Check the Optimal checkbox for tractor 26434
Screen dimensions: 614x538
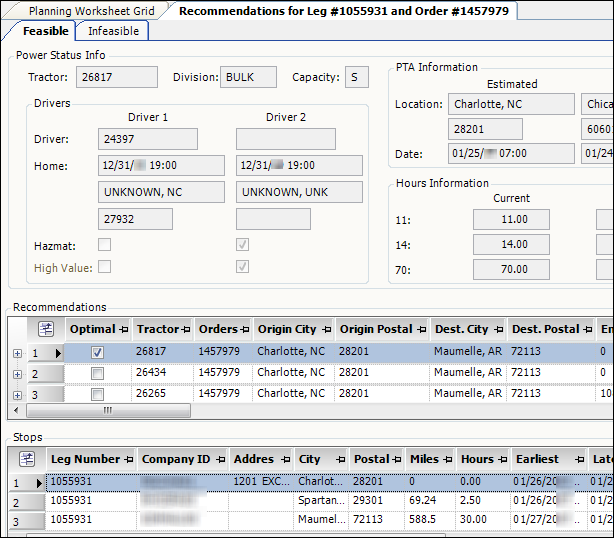point(97,373)
